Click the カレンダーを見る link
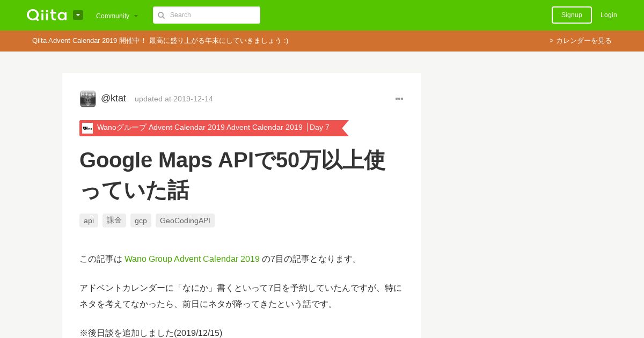644x338 pixels. (581, 41)
